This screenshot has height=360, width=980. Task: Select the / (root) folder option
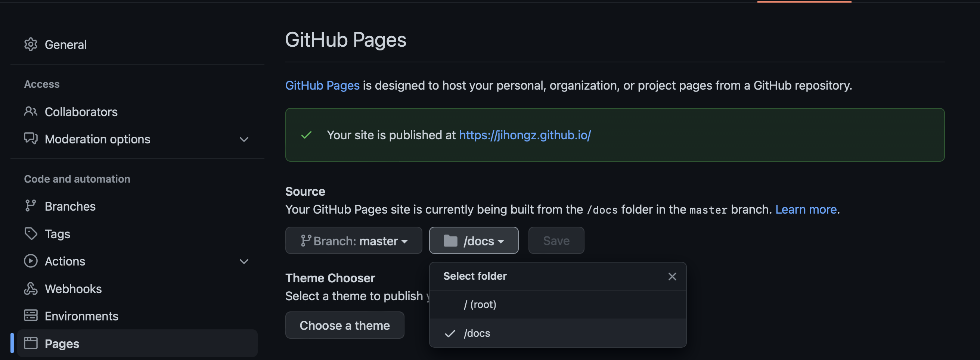pos(480,304)
